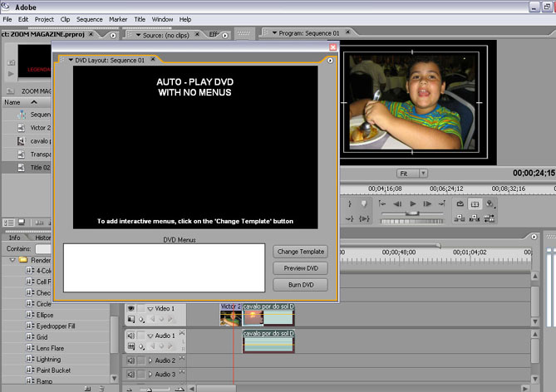Switch to the Source (no clips) tab

point(165,33)
